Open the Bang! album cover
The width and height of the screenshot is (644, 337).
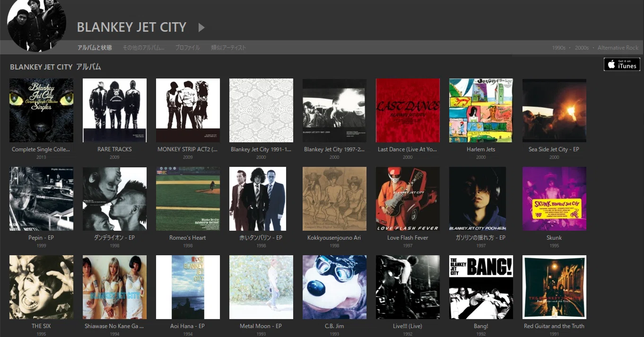point(481,287)
